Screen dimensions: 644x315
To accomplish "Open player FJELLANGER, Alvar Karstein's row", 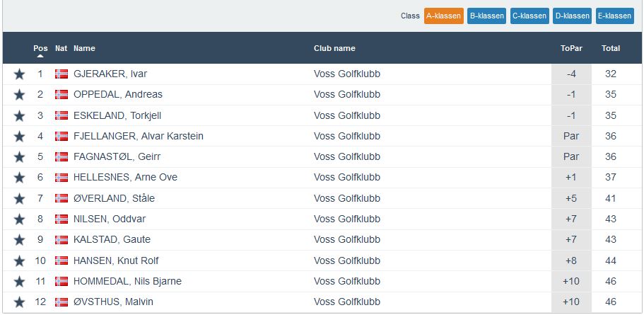I will pyautogui.click(x=138, y=136).
